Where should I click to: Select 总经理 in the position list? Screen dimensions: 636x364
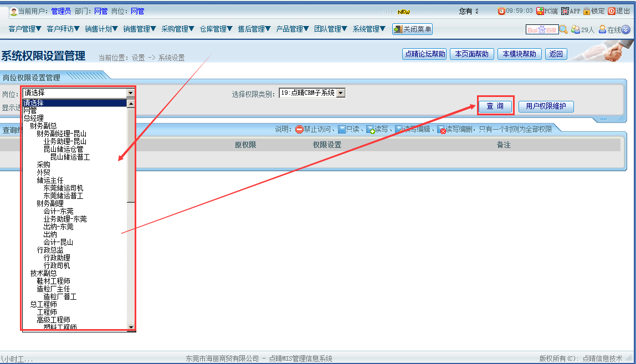[x=34, y=118]
